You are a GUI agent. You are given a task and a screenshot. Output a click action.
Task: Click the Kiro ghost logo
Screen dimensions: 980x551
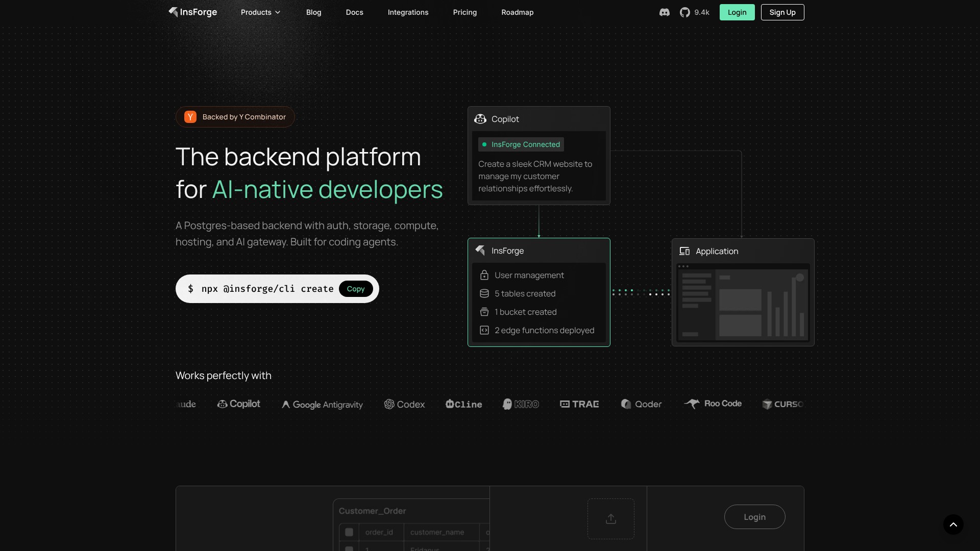click(x=521, y=404)
